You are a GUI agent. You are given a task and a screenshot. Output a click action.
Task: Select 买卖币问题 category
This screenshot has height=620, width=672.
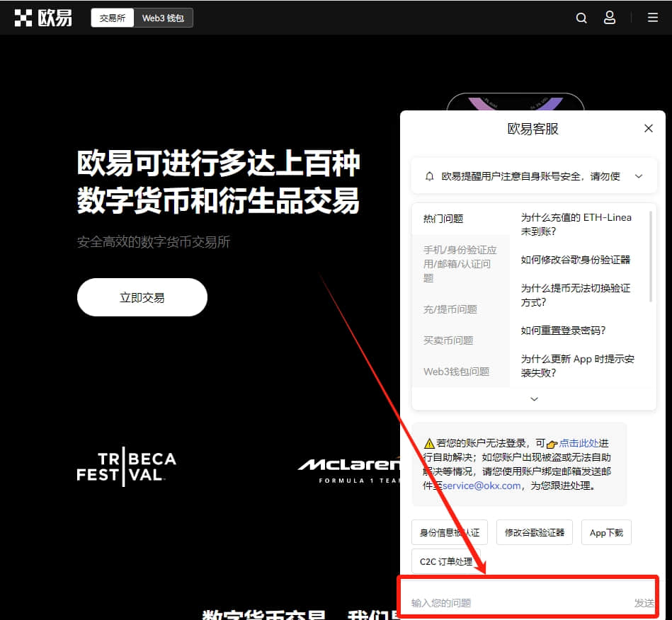pyautogui.click(x=448, y=340)
